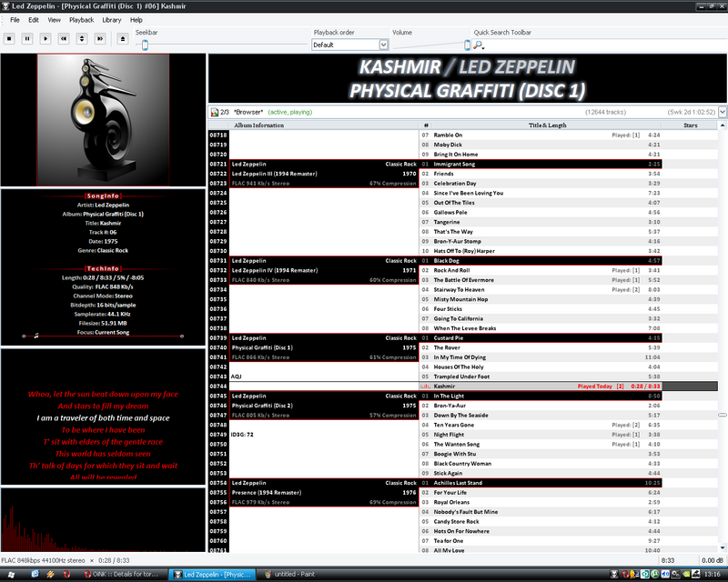Click the FLAC 848kbps status bar text
728x582 pixels.
[43, 561]
